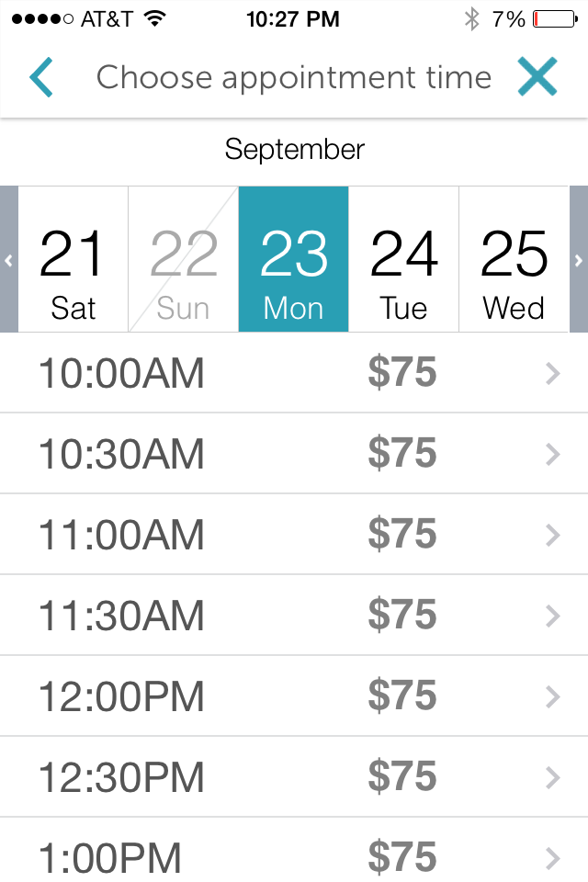Viewport: 588px width, 882px height.
Task: Show previous dates with left arrow
Action: pos(9,259)
